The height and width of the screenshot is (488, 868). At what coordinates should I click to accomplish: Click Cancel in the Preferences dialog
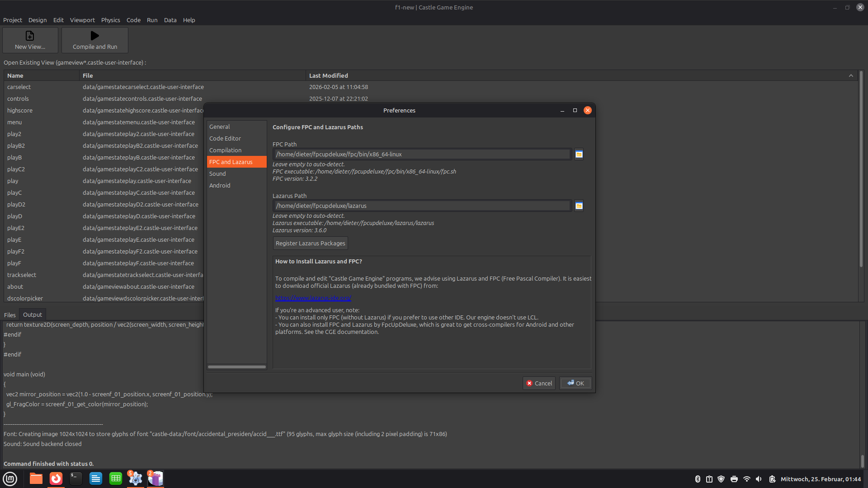pyautogui.click(x=539, y=383)
